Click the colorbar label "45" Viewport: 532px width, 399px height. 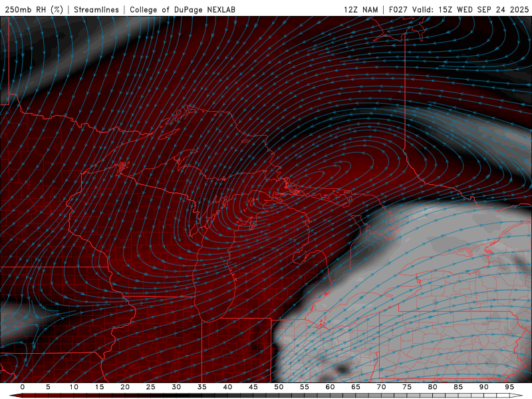coord(253,387)
